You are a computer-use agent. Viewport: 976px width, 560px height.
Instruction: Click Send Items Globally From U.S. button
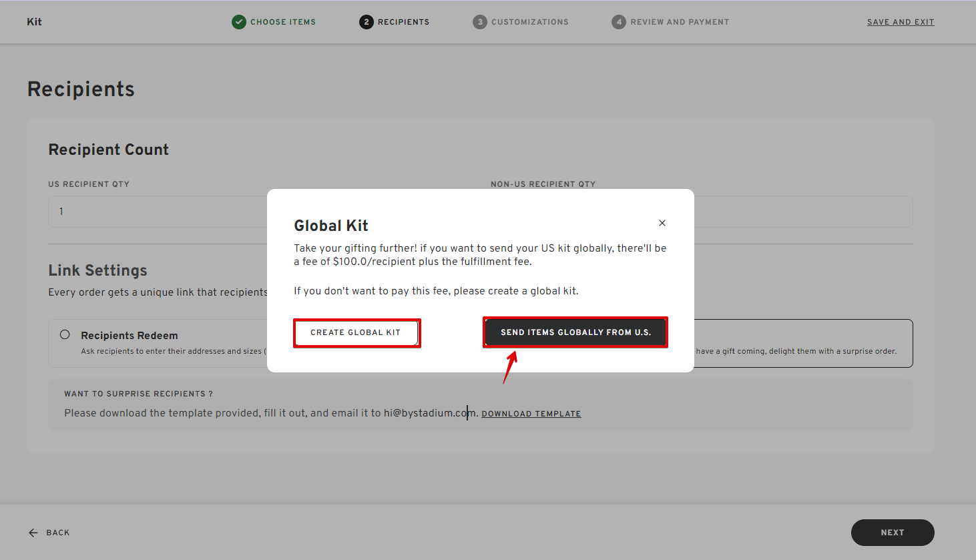(575, 332)
